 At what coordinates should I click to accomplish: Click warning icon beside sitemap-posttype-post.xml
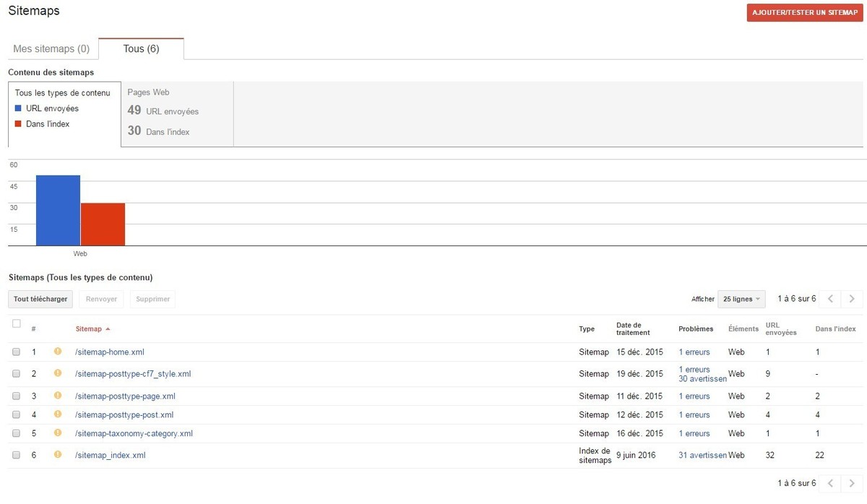tap(58, 414)
